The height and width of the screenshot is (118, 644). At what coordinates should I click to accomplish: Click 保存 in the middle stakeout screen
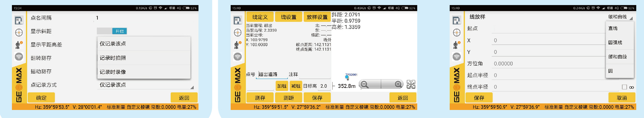click(317, 98)
